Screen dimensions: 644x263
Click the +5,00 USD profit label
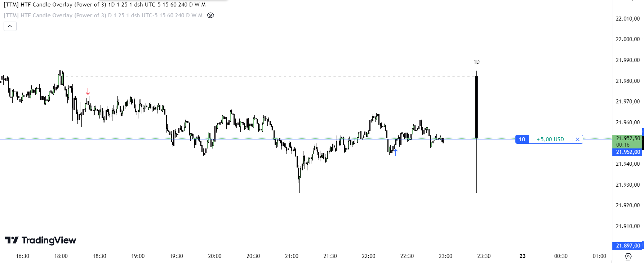click(550, 139)
